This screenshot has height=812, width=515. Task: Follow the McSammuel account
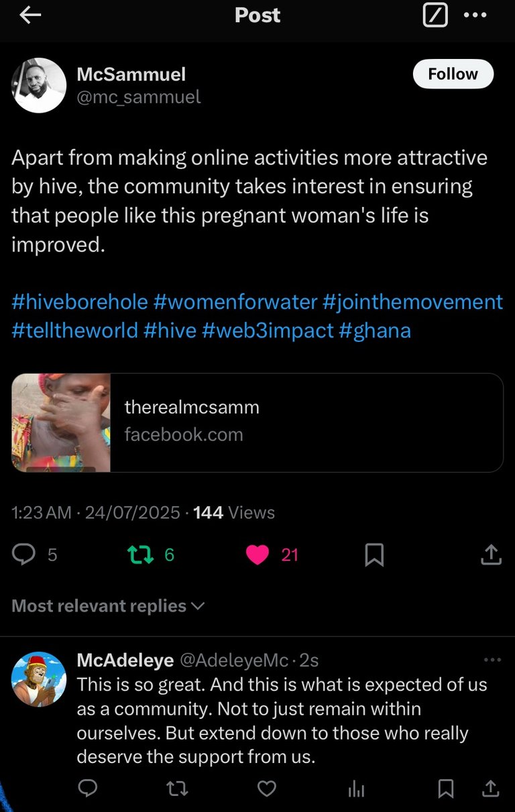pyautogui.click(x=453, y=74)
